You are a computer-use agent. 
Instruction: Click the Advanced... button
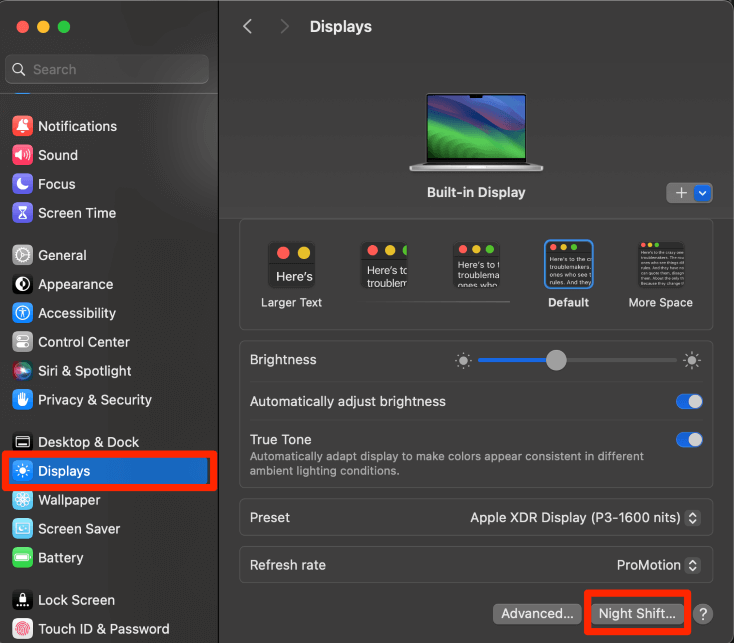pos(537,614)
